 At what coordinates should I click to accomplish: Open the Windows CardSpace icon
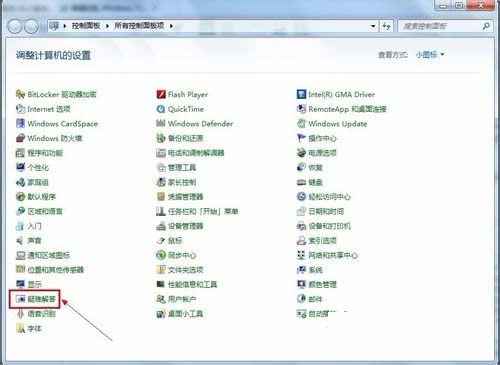point(20,124)
